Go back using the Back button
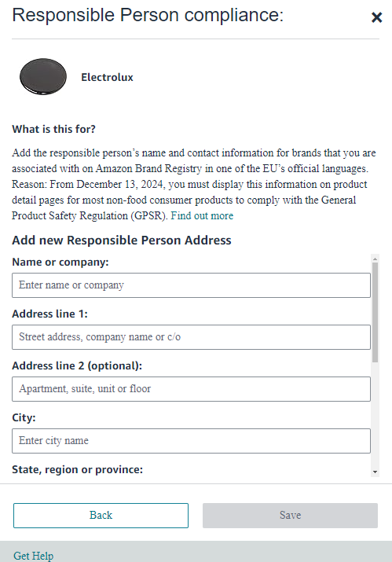Image resolution: width=392 pixels, height=562 pixels. point(101,516)
